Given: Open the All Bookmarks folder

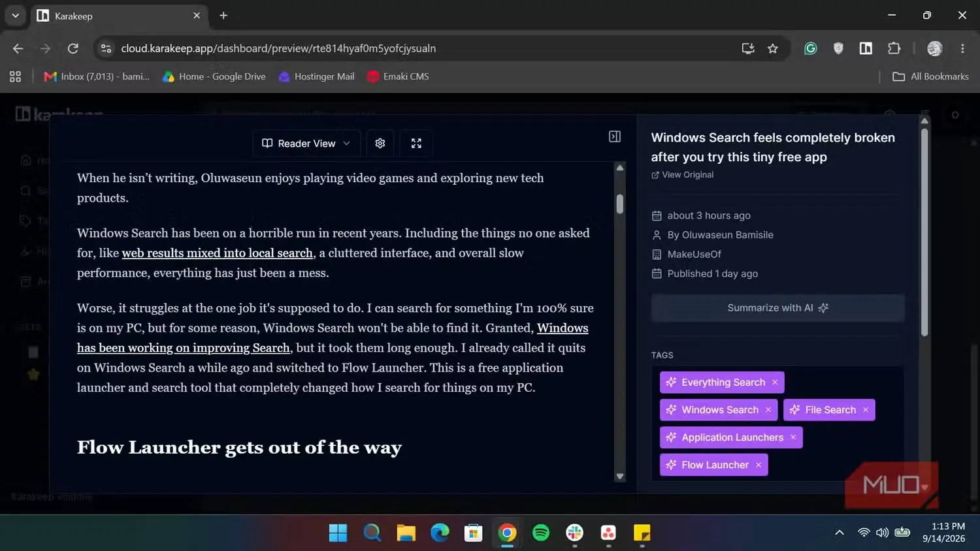Looking at the screenshot, I should point(930,76).
